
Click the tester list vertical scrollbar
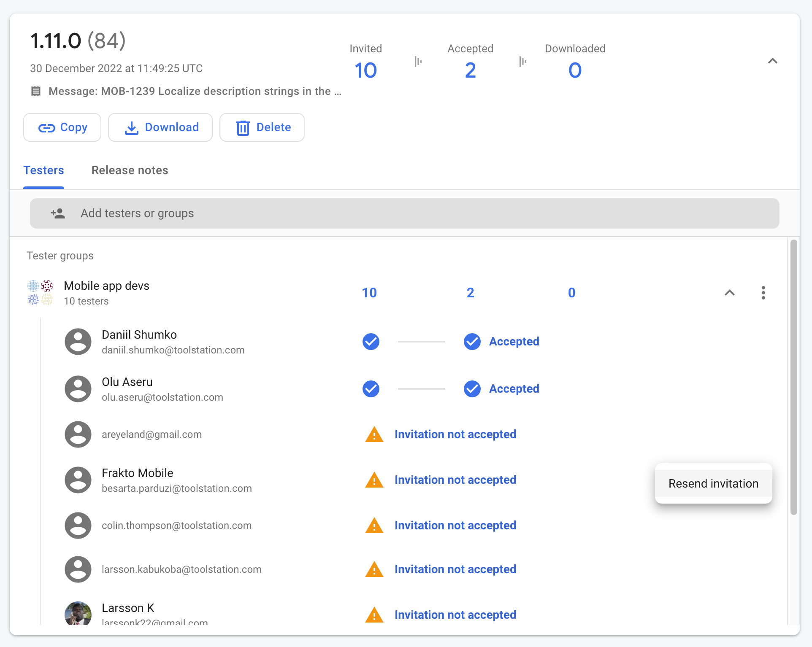point(793,377)
